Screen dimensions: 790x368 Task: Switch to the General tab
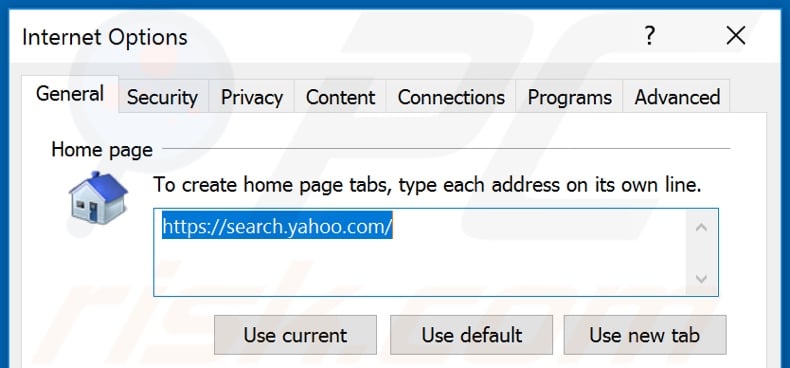[70, 94]
